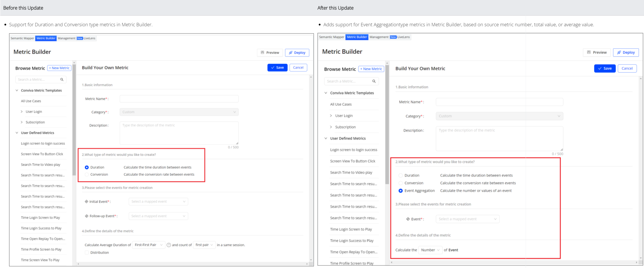
Task: Click the Deploy rocket icon in the Before screenshot
Action: pos(290,53)
